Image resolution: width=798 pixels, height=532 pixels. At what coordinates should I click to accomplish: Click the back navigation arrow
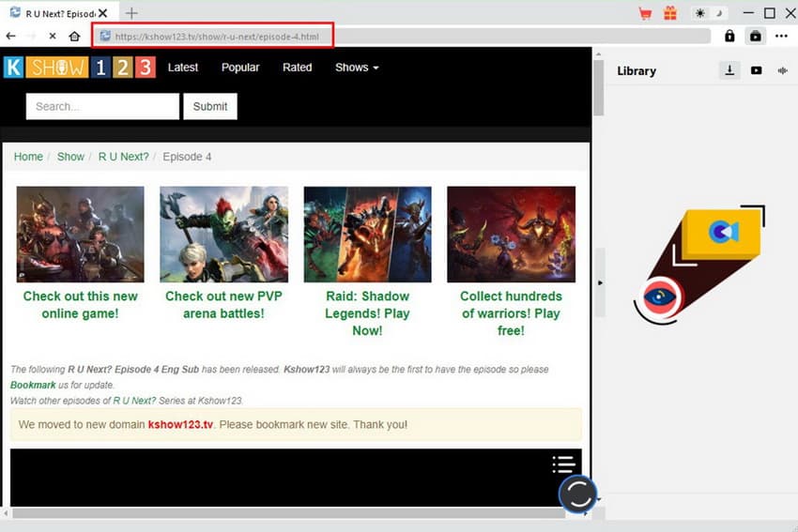(10, 36)
